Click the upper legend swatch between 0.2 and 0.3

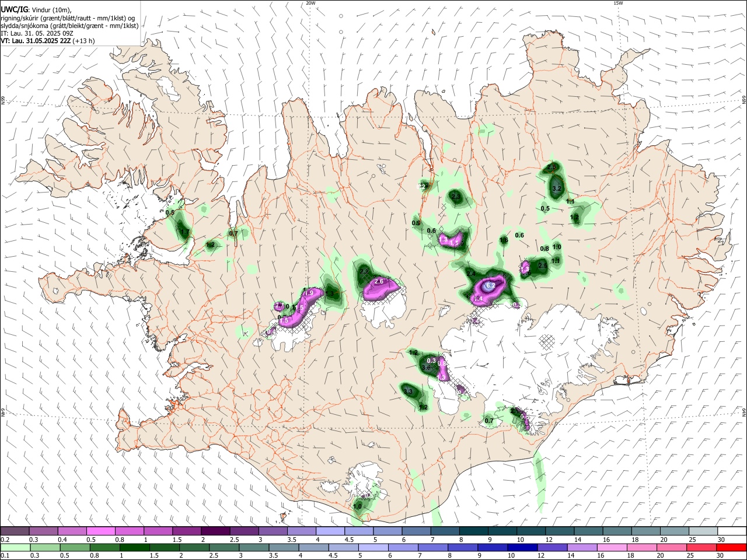(x=16, y=531)
